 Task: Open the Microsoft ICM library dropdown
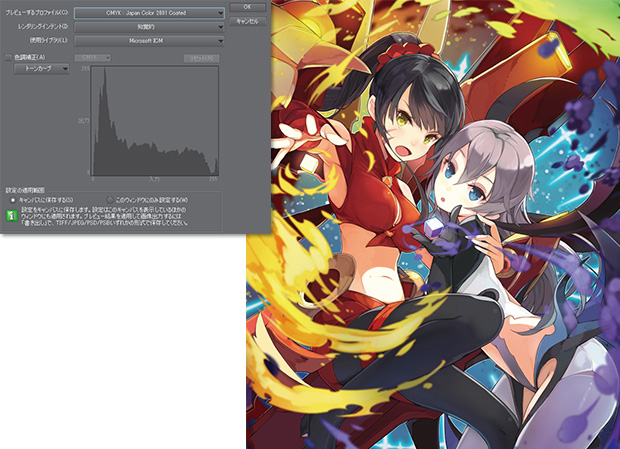(149, 41)
